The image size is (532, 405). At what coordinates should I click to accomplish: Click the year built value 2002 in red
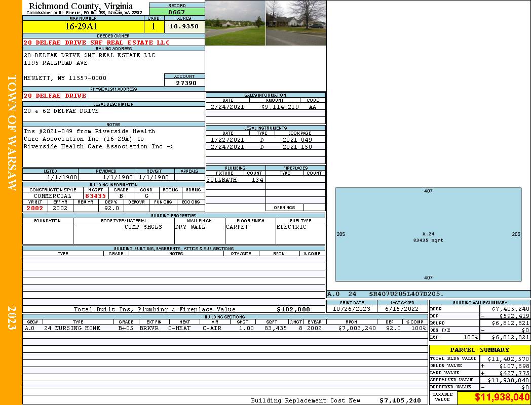tap(35, 208)
